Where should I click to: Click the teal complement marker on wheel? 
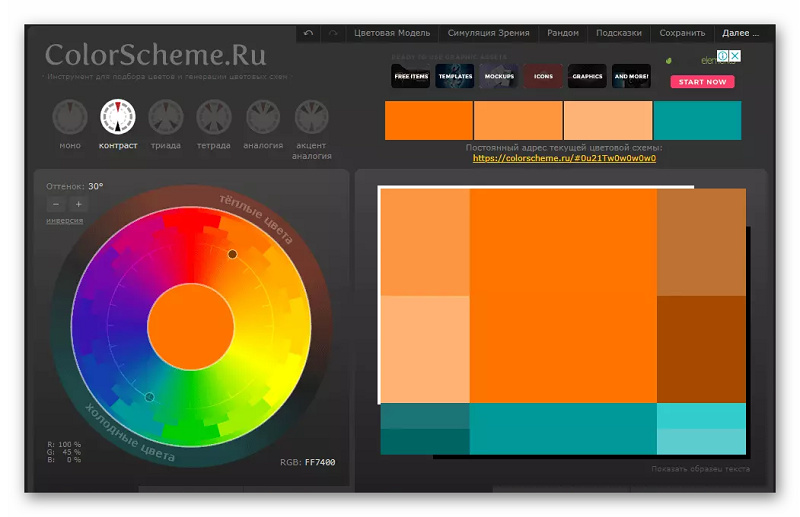[149, 397]
